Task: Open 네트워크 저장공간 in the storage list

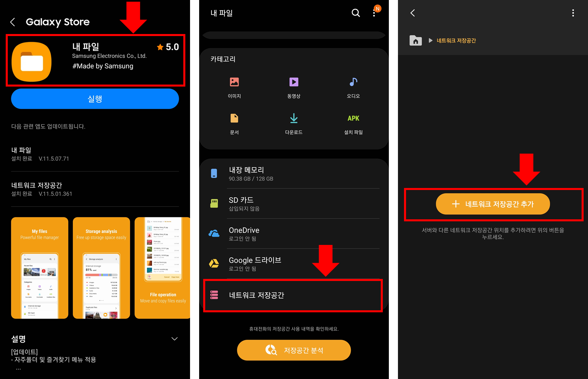Action: [293, 295]
